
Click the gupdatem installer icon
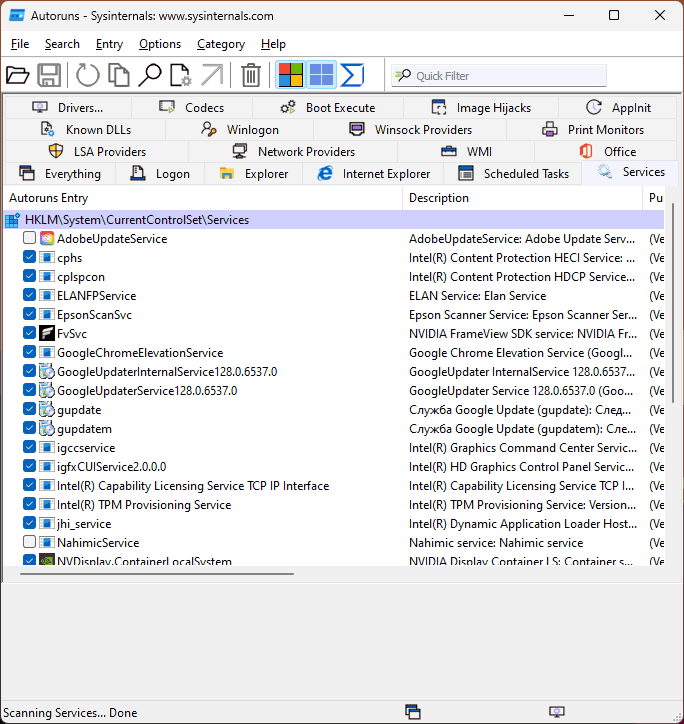point(47,428)
